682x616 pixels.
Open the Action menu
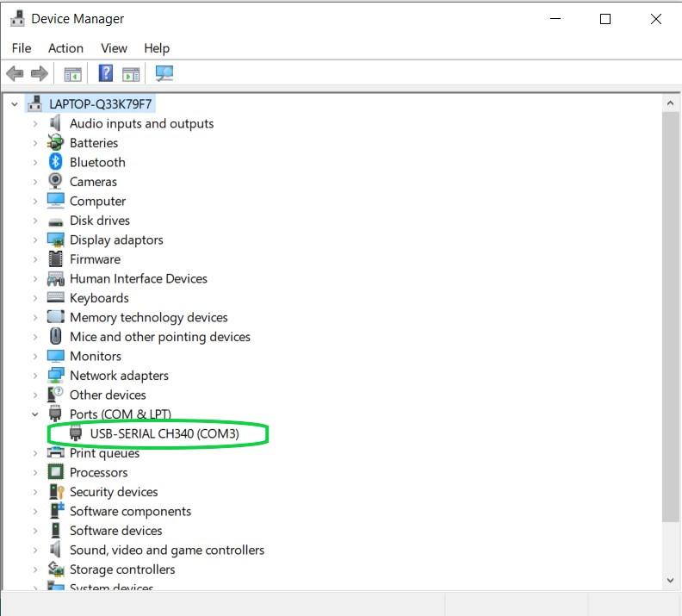click(65, 48)
